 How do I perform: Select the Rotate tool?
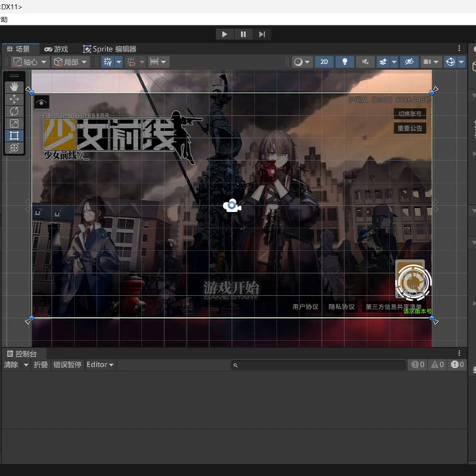click(x=14, y=111)
